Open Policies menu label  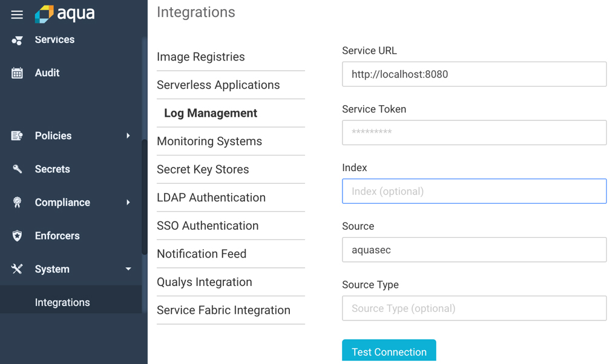click(53, 135)
